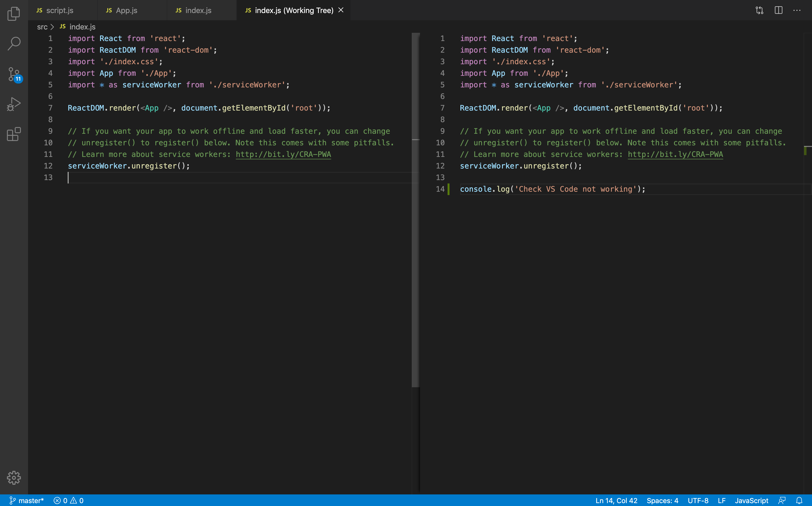The image size is (812, 506).
Task: Open the More Actions ellipsis menu
Action: point(797,10)
